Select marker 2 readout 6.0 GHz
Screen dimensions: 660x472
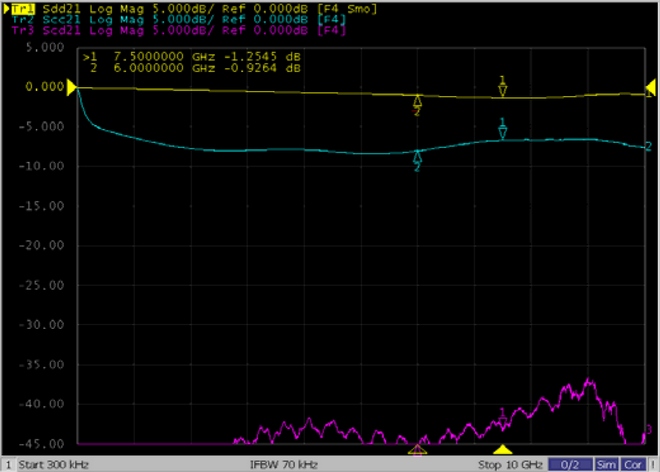pos(193,68)
